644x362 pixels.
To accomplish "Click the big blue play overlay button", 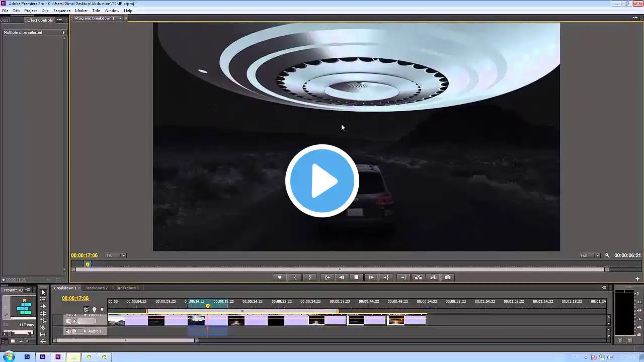I will (x=322, y=181).
